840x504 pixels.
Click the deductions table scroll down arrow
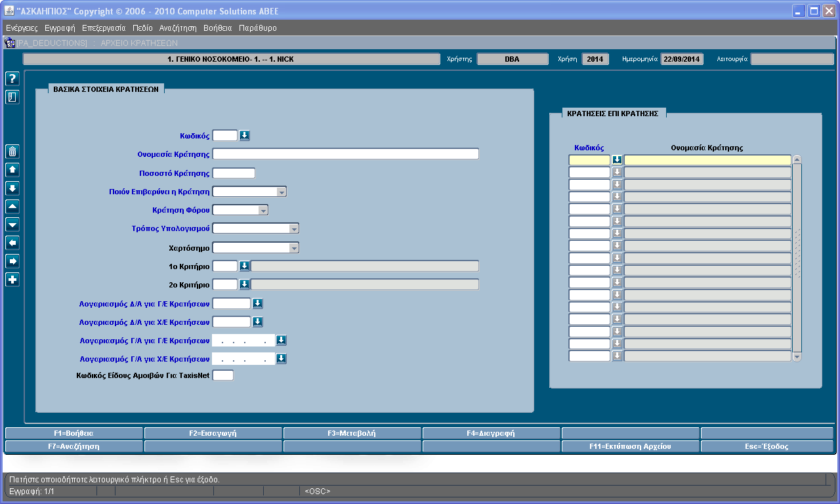coord(797,357)
